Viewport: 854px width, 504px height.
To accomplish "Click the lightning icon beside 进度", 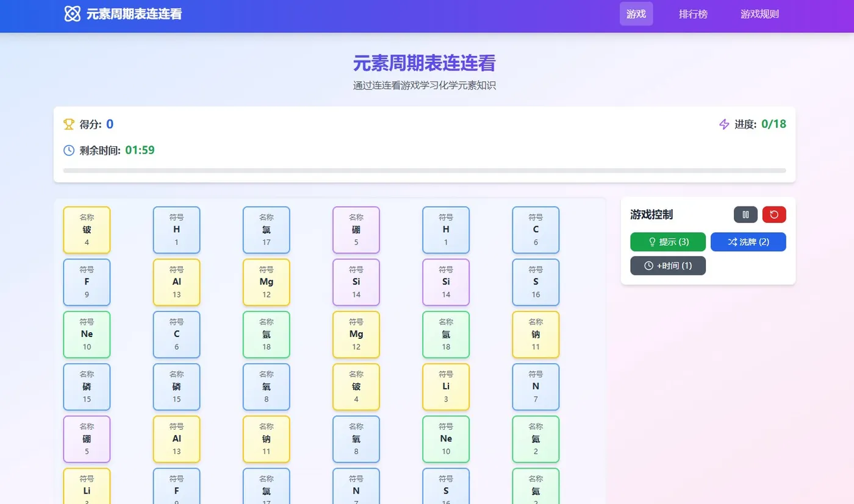I will click(724, 124).
